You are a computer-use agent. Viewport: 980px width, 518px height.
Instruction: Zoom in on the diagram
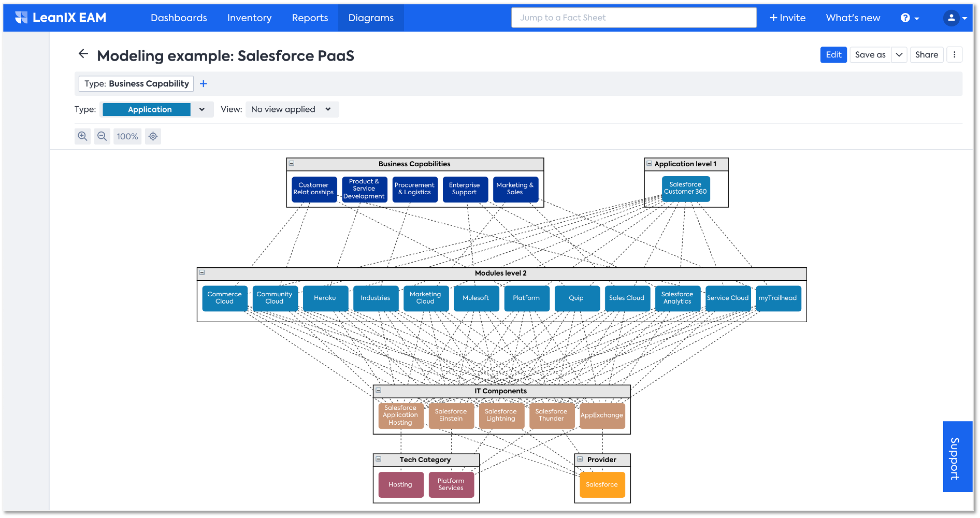pyautogui.click(x=82, y=136)
